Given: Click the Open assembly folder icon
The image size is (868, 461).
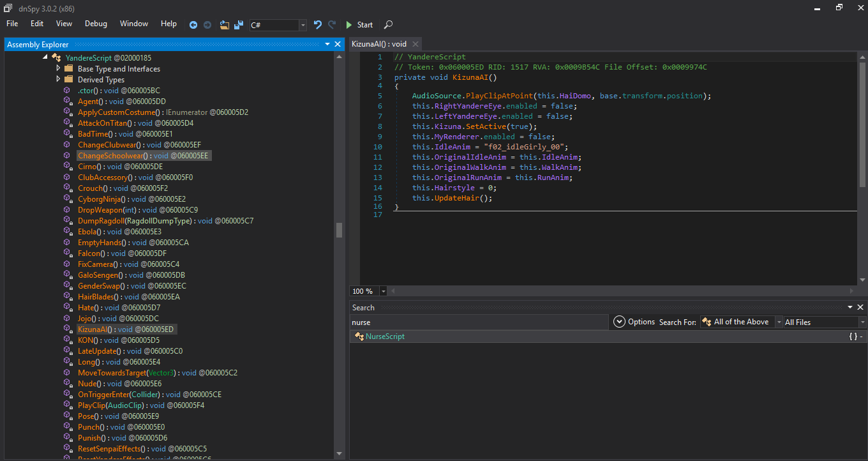Looking at the screenshot, I should click(225, 25).
